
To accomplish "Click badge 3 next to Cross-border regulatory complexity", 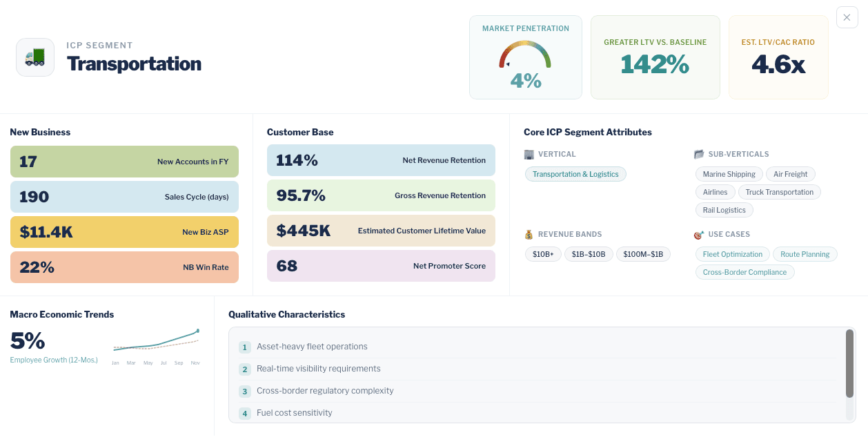I will coord(245,392).
